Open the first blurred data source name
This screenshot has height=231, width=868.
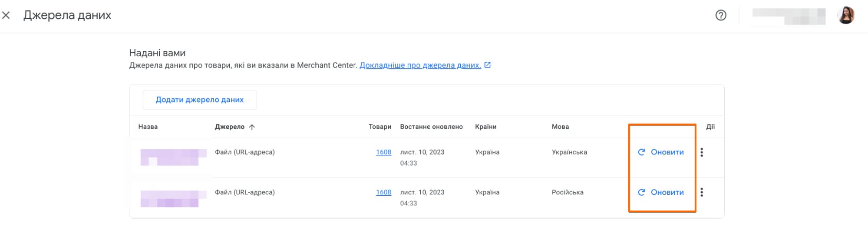pyautogui.click(x=173, y=157)
